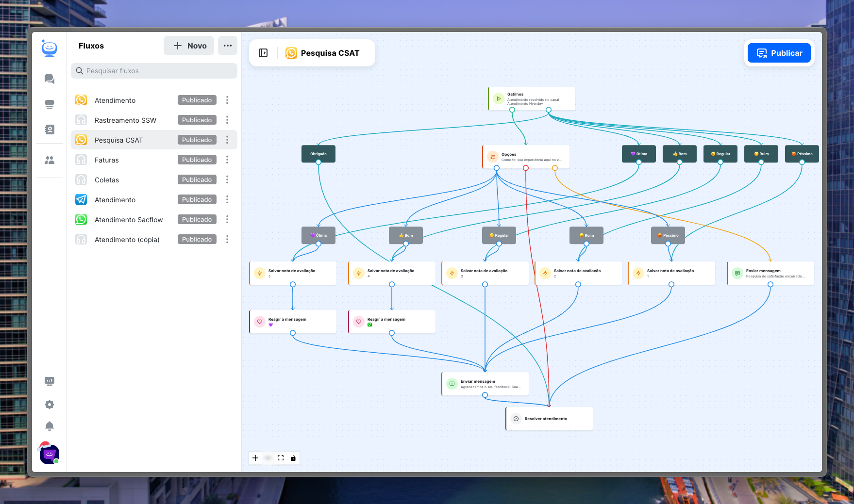854x504 pixels.
Task: Click the Novo button to create flow
Action: 189,46
